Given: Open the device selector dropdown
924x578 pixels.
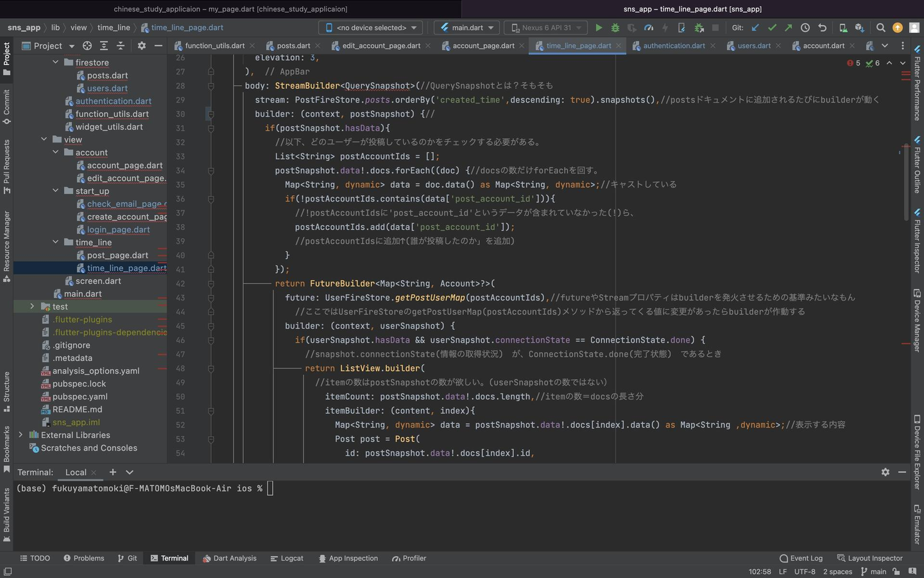Looking at the screenshot, I should point(371,28).
